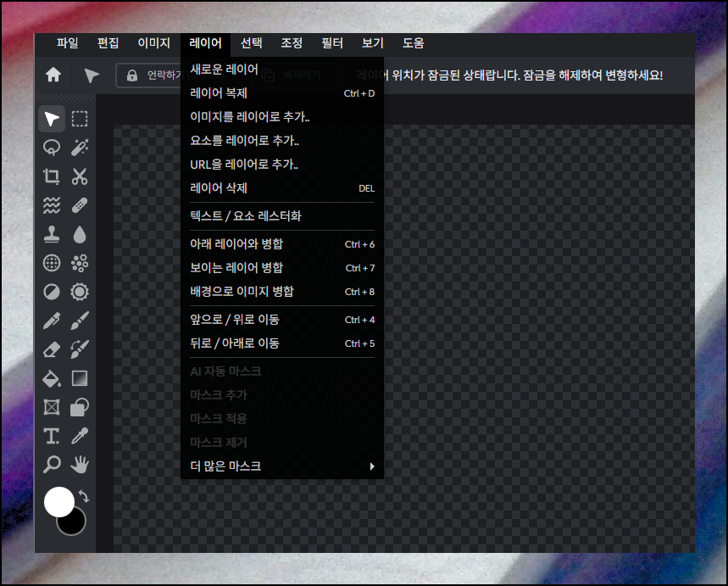Choose 요소를 레이어로 추가
This screenshot has width=728, height=586.
pos(282,141)
